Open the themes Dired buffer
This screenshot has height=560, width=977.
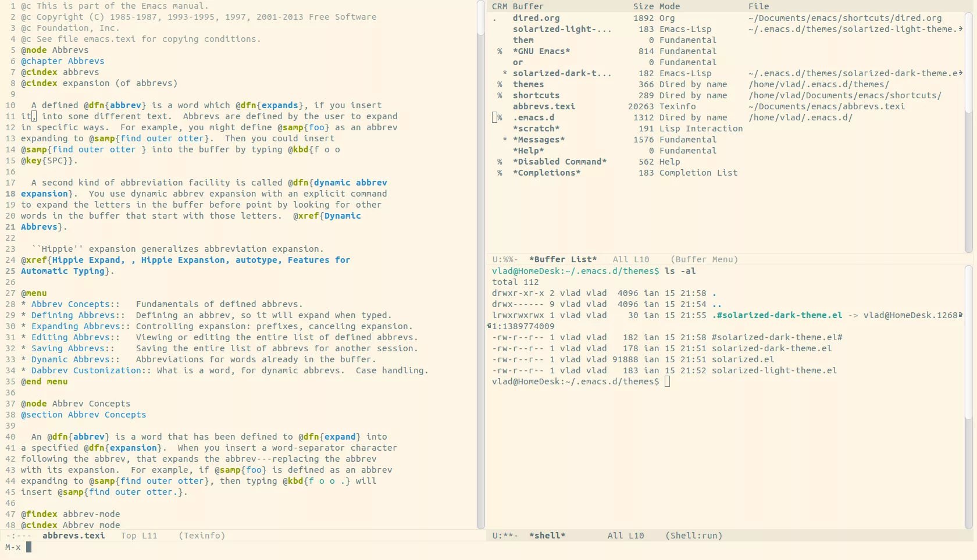pyautogui.click(x=528, y=84)
